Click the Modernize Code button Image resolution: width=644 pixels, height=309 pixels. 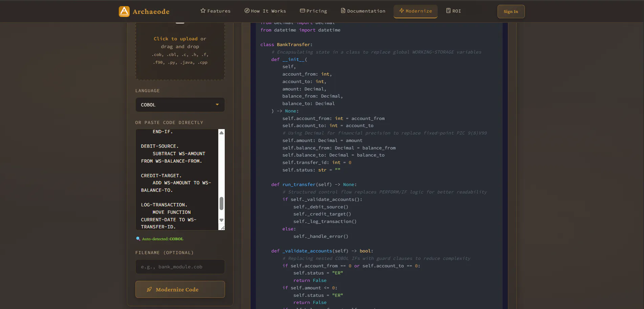(180, 289)
